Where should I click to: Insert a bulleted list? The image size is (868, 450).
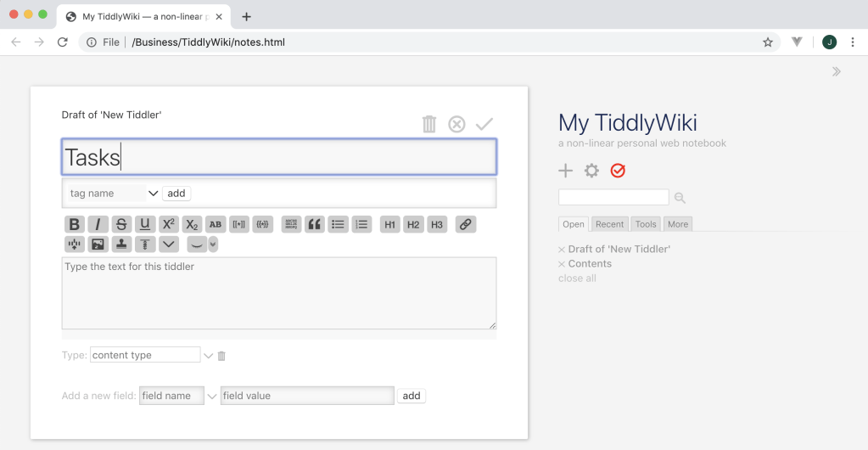click(338, 224)
